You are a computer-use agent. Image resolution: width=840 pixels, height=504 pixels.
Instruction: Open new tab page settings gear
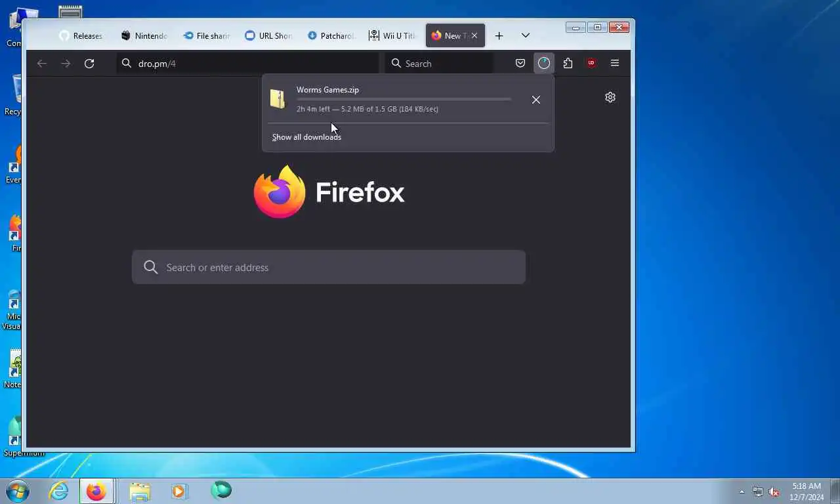610,97
